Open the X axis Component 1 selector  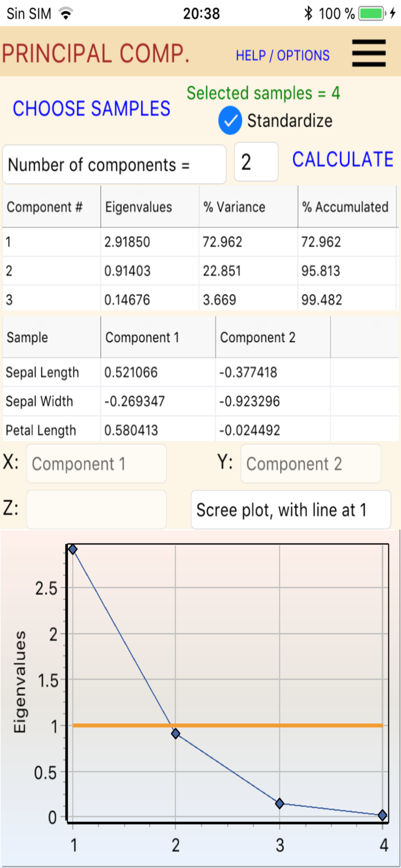pos(96,464)
